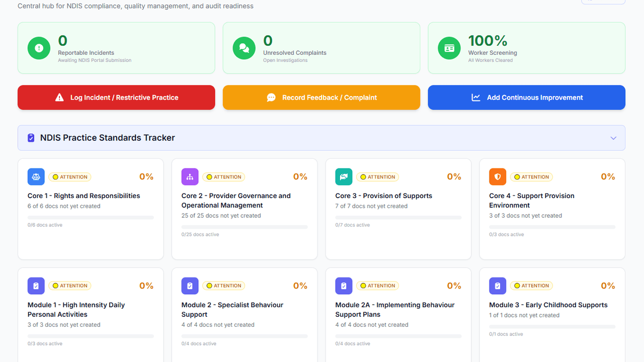Open Log Incident / Restrictive Practice
This screenshot has width=644, height=362.
pyautogui.click(x=116, y=98)
